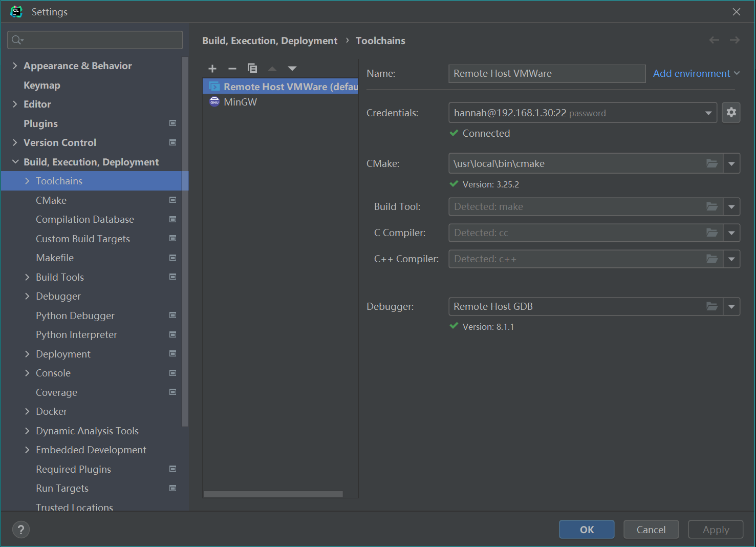Screen dimensions: 756x547
Task: Click project-level icon beside Plugins
Action: tap(173, 123)
